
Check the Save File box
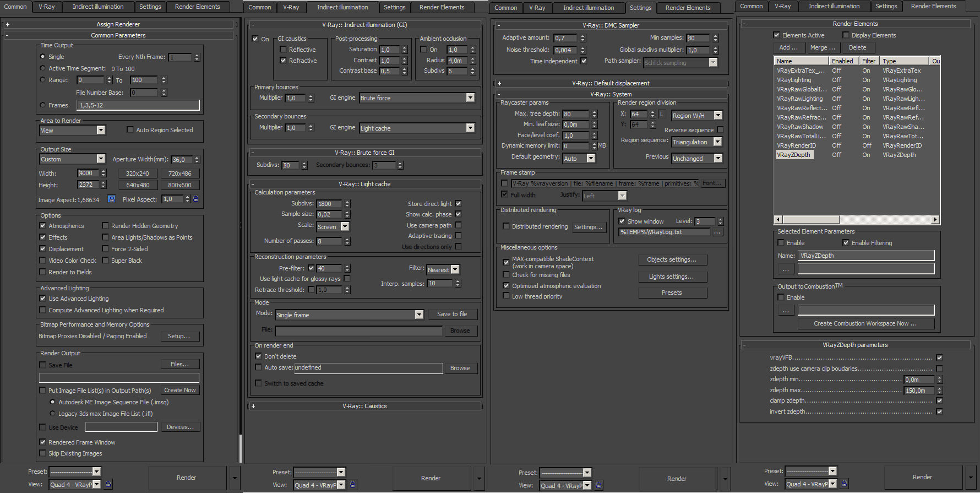pyautogui.click(x=42, y=365)
